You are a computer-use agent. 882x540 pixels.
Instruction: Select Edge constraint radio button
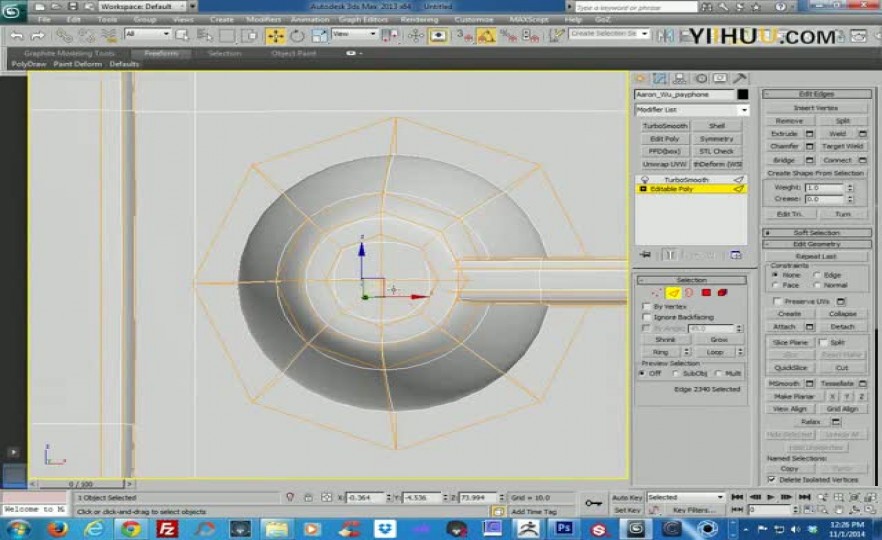coord(817,275)
